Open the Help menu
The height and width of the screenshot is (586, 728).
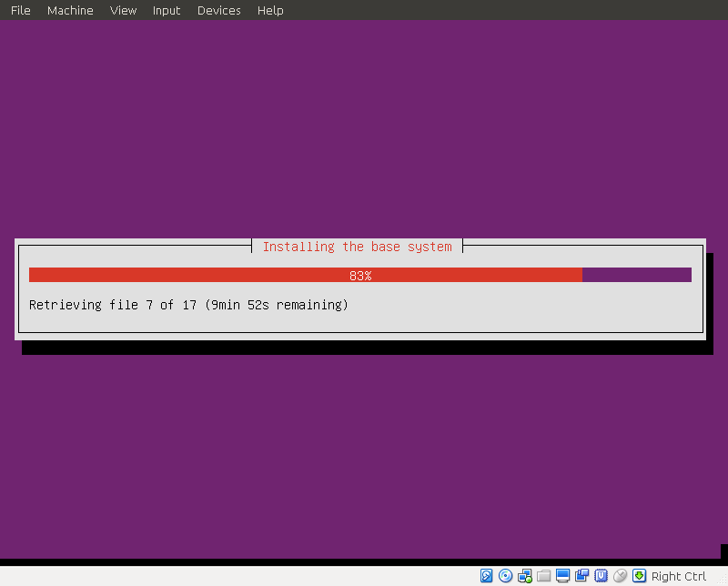click(x=270, y=11)
